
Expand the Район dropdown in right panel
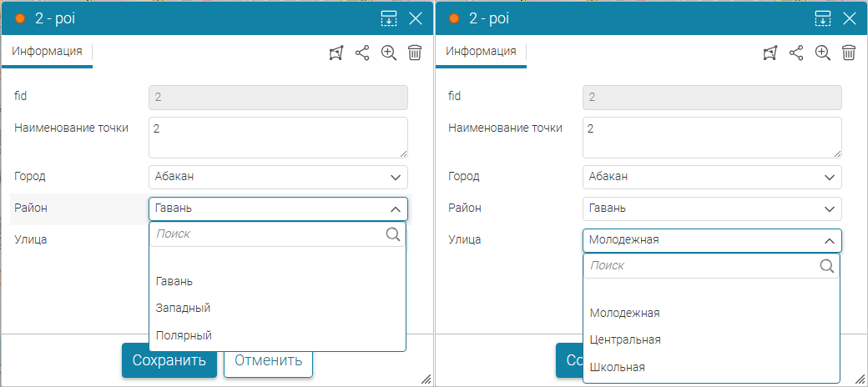click(712, 209)
